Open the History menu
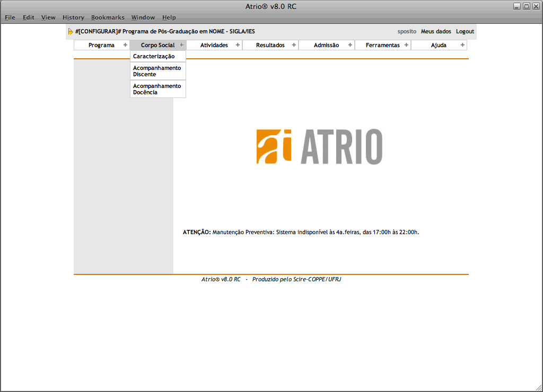543x392 pixels. (x=73, y=17)
